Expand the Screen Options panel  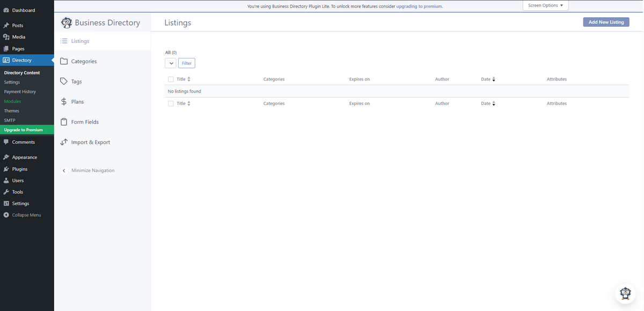point(545,5)
